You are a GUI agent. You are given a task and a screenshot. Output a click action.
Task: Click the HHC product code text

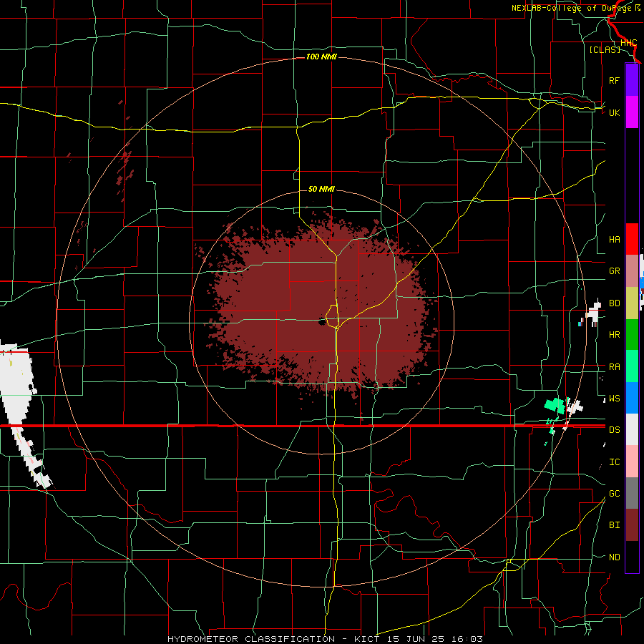pyautogui.click(x=628, y=43)
